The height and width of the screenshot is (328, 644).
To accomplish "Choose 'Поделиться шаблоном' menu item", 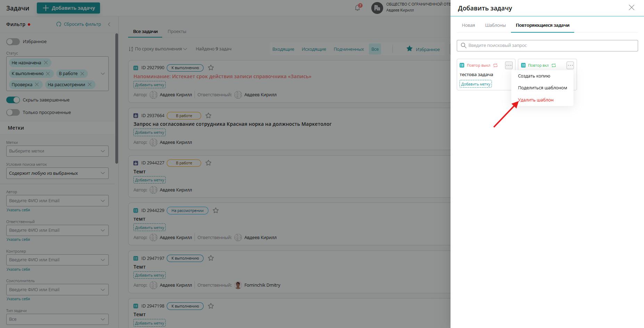I will click(542, 88).
